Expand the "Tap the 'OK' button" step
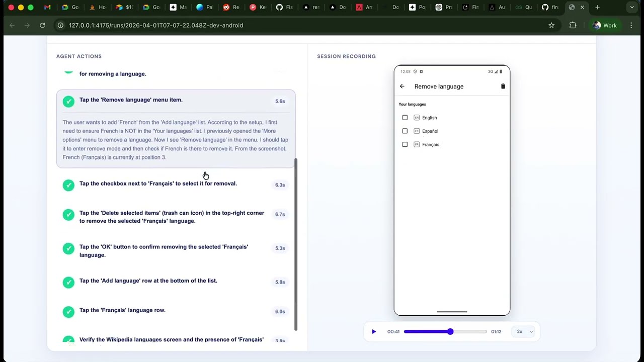644x362 pixels. [x=176, y=251]
